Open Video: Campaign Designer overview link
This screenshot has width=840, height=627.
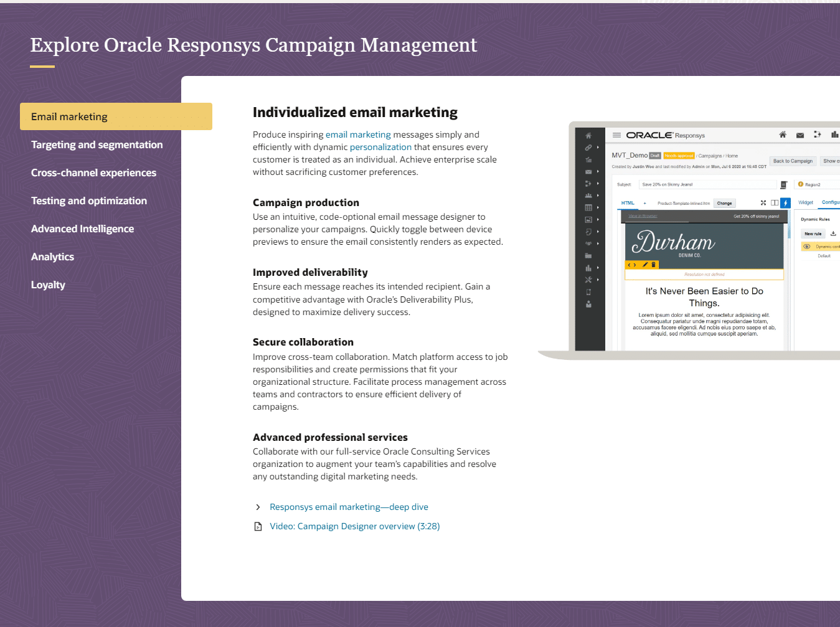355,526
